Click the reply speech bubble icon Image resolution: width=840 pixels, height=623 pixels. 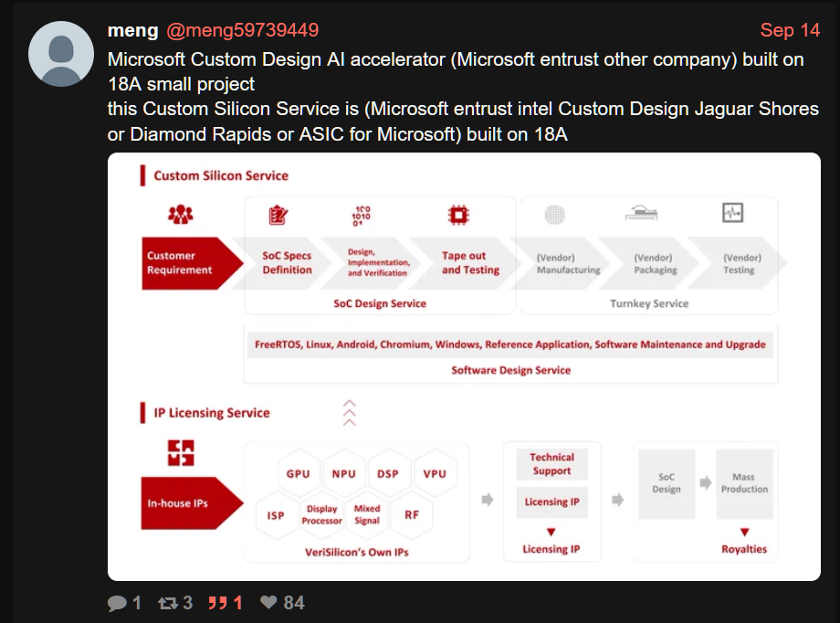117,603
